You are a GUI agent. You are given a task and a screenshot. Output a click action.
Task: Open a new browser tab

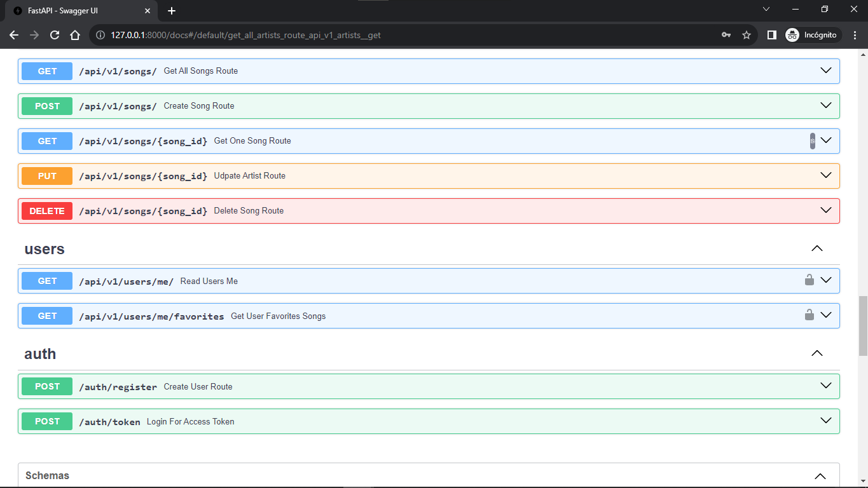[172, 11]
